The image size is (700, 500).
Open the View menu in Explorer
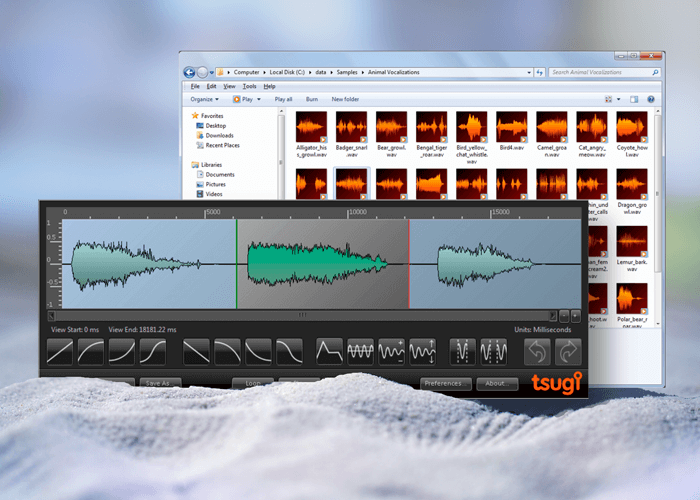point(229,86)
